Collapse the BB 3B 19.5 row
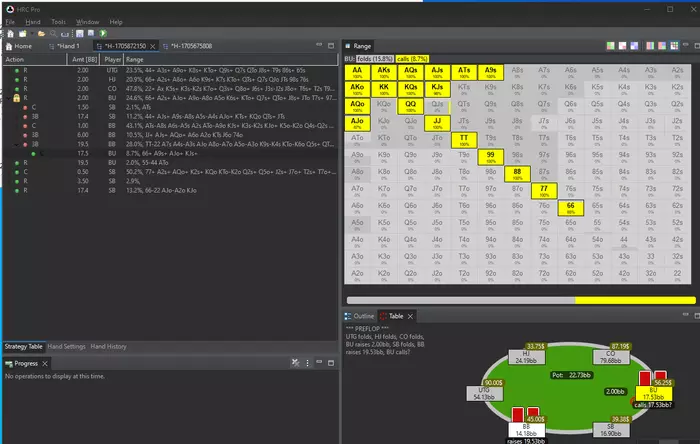The height and width of the screenshot is (444, 700). point(17,144)
